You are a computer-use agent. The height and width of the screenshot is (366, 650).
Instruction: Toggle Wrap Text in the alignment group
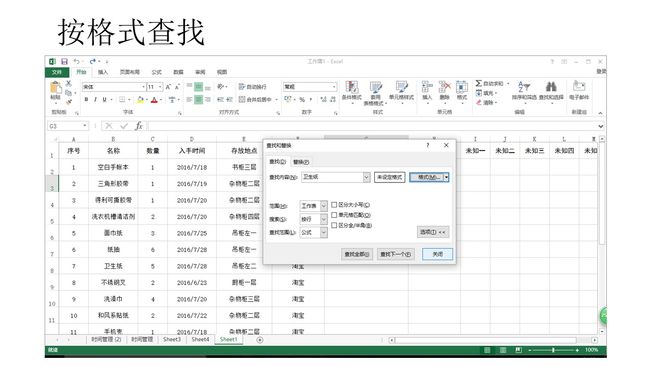pyautogui.click(x=252, y=87)
